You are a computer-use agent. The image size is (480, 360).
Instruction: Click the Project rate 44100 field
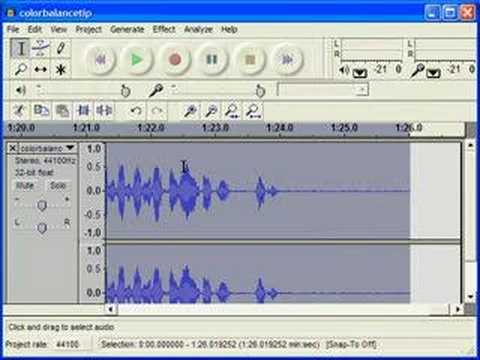pos(68,344)
